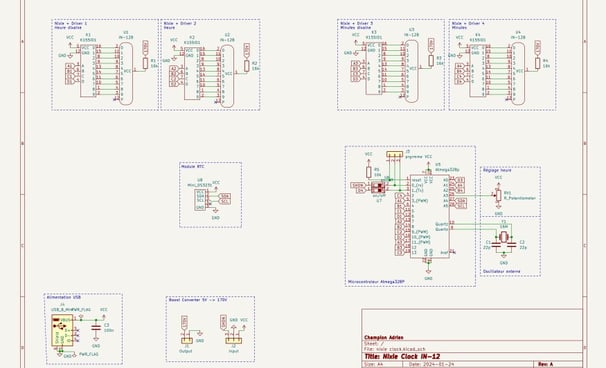Click the 'Microcontroleur Atmega328P' label

click(x=376, y=282)
